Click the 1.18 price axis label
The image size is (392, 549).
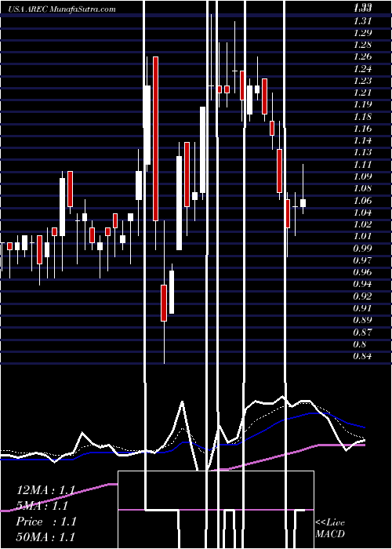pyautogui.click(x=362, y=117)
